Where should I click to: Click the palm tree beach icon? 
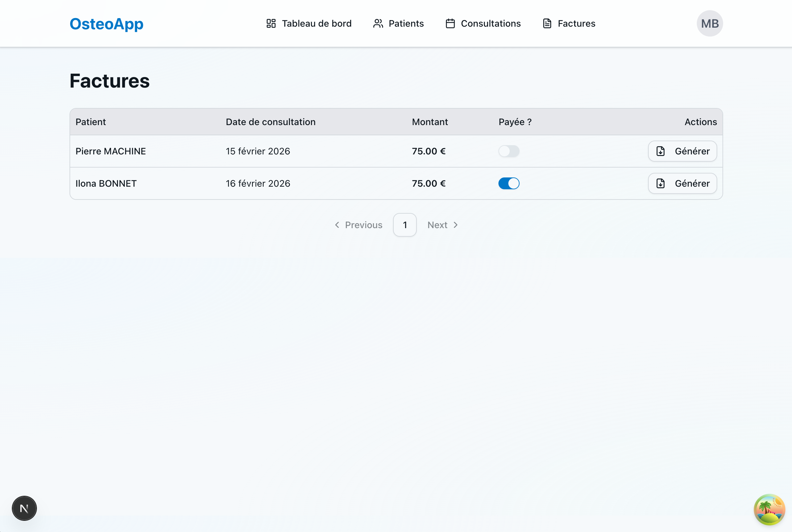pos(769,509)
